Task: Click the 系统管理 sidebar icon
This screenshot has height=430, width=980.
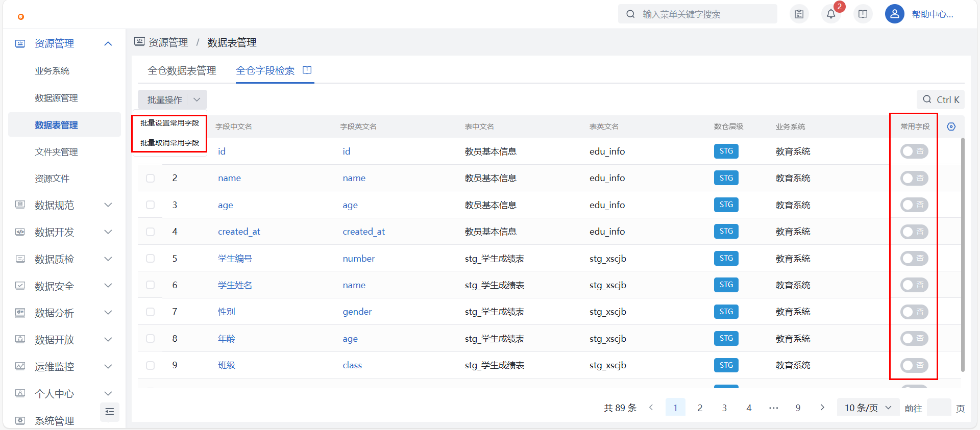Action: click(x=20, y=421)
